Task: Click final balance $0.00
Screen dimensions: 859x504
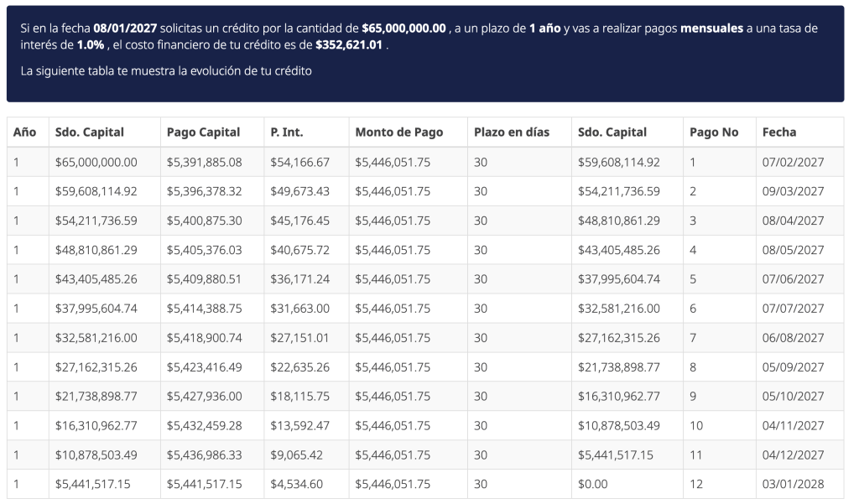Action: [x=592, y=484]
